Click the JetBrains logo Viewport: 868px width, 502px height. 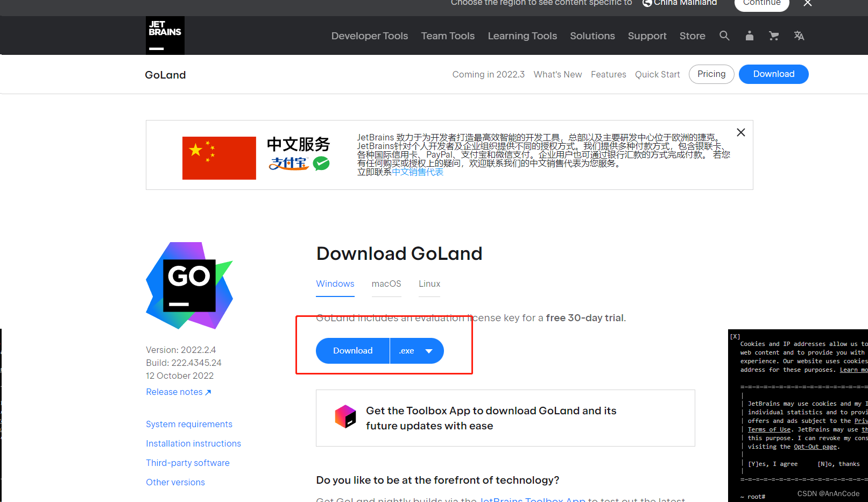pos(165,36)
